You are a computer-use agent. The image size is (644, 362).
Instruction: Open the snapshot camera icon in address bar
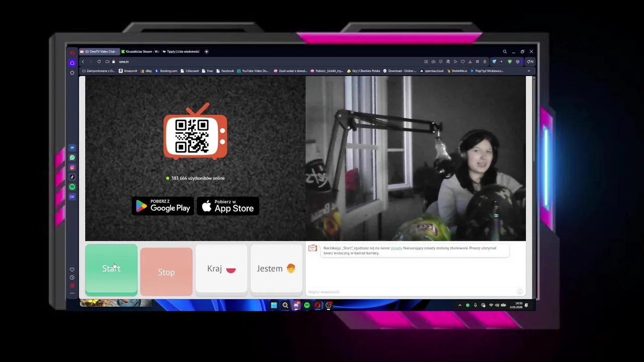tap(433, 61)
